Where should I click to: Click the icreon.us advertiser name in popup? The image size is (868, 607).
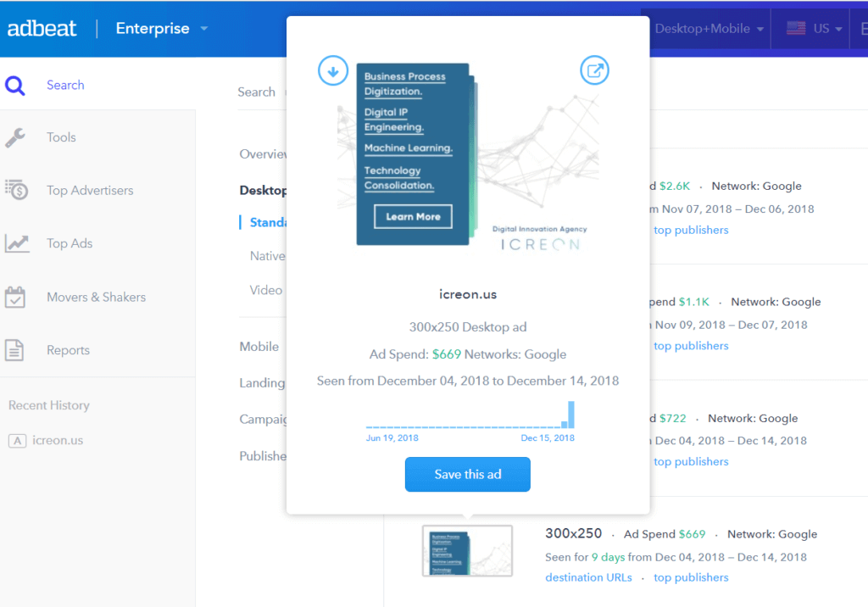[x=468, y=295]
